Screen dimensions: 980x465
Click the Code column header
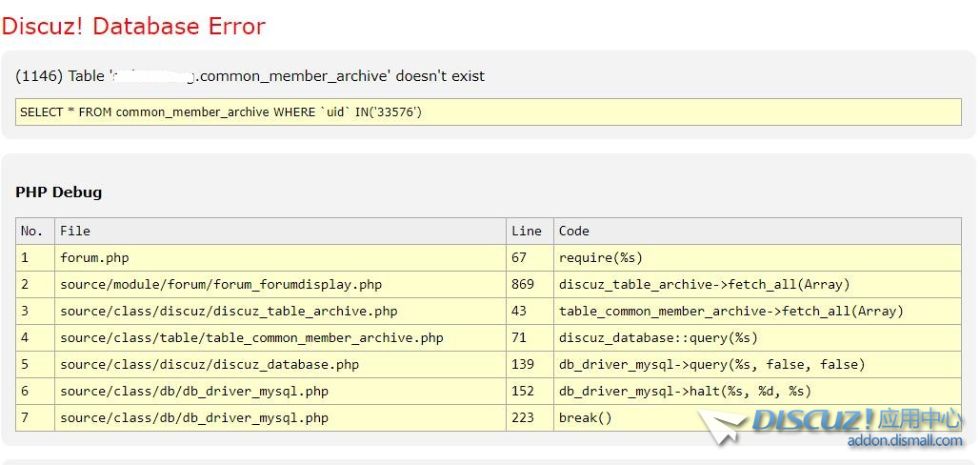pos(574,231)
